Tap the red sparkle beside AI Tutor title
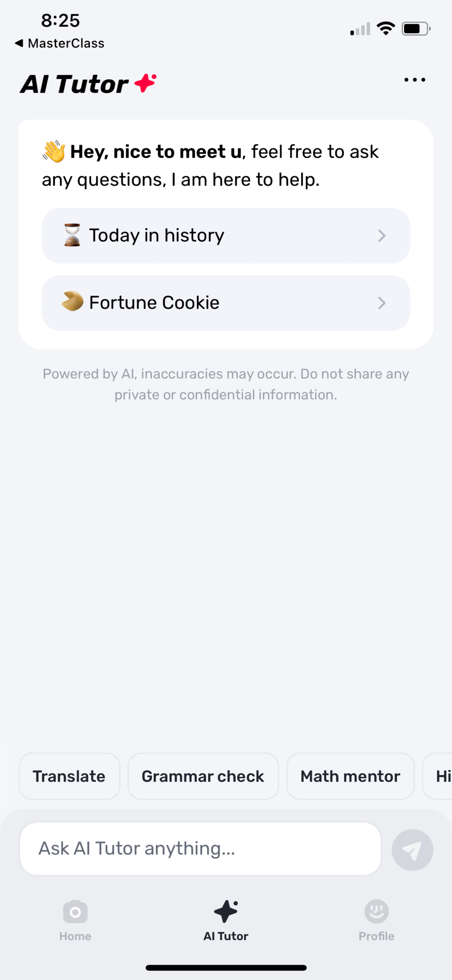Screen dimensions: 452x980 coord(146,83)
